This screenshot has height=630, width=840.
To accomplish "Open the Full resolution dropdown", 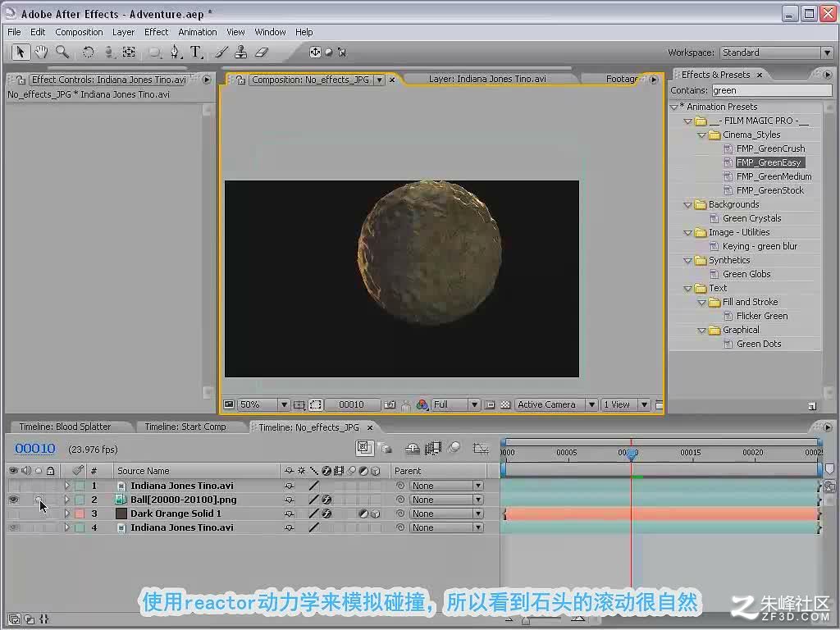I will point(455,404).
